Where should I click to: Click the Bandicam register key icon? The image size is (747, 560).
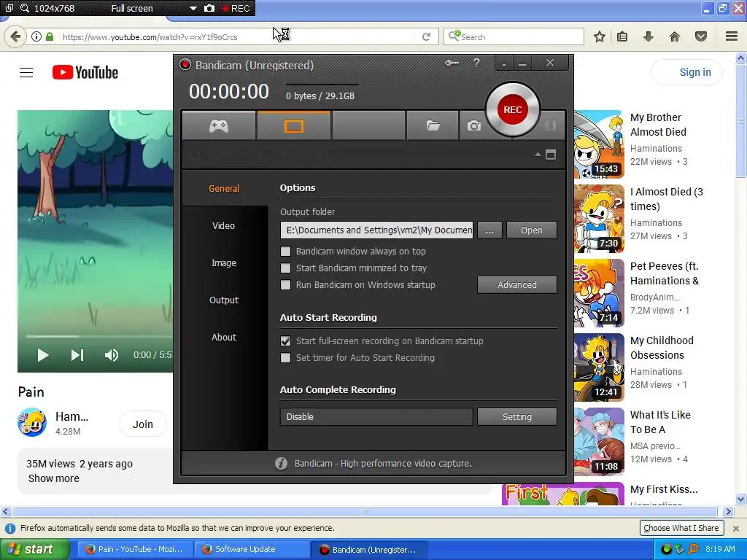click(x=452, y=63)
